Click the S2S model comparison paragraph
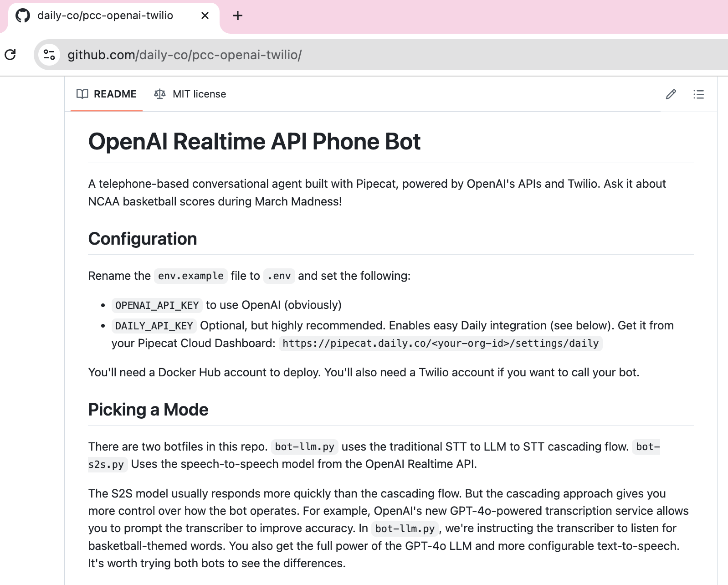The width and height of the screenshot is (728, 585). [389, 528]
